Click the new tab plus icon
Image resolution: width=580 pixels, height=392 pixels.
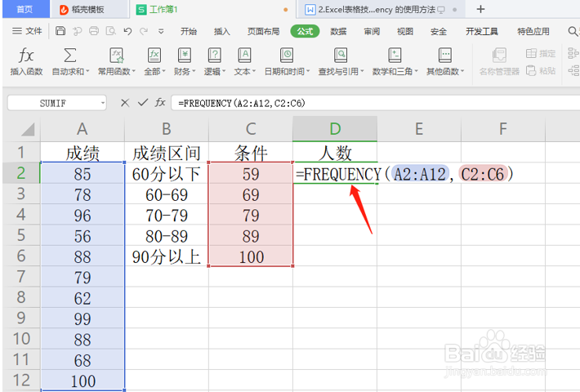point(480,9)
